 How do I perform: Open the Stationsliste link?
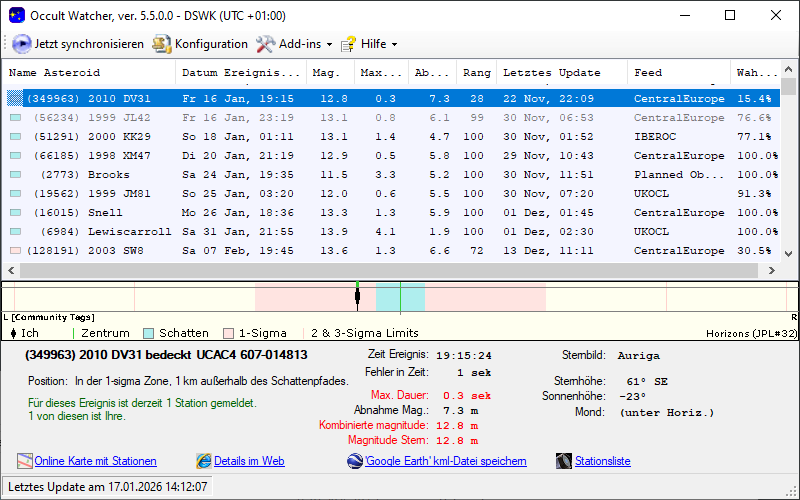click(x=603, y=461)
